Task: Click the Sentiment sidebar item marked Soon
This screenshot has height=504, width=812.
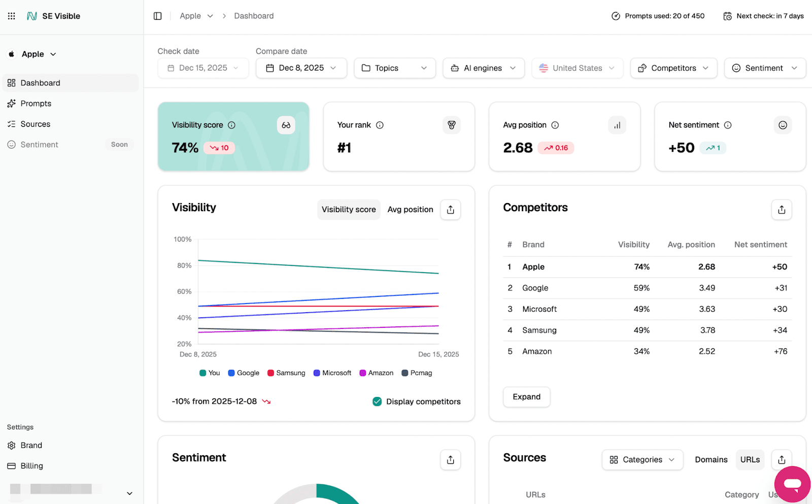Action: (x=38, y=144)
